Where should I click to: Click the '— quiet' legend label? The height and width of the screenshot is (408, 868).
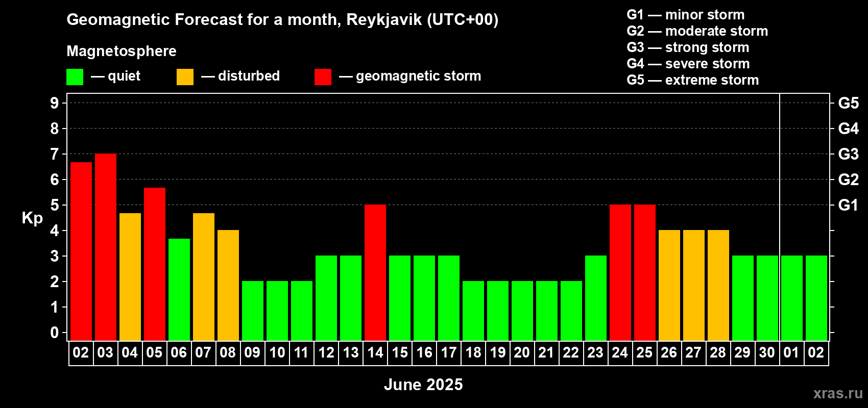click(x=116, y=76)
